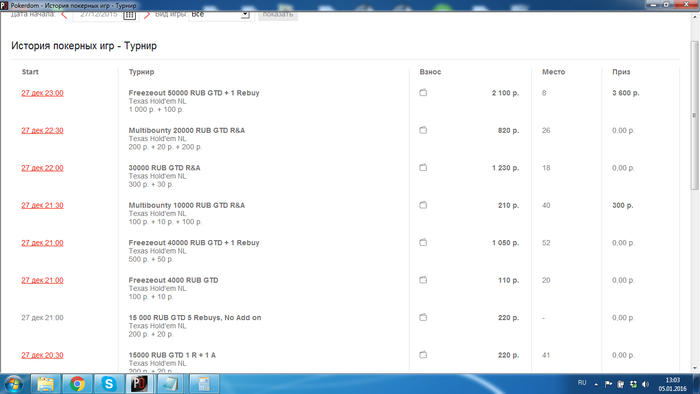Open link 27 дек 22:00
The height and width of the screenshot is (394, 700).
tap(42, 168)
